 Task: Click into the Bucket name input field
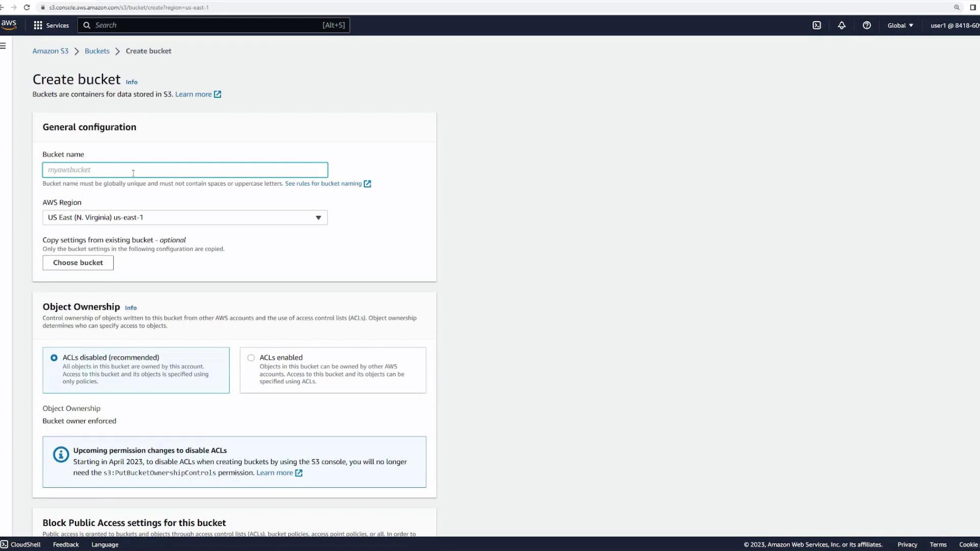[185, 170]
